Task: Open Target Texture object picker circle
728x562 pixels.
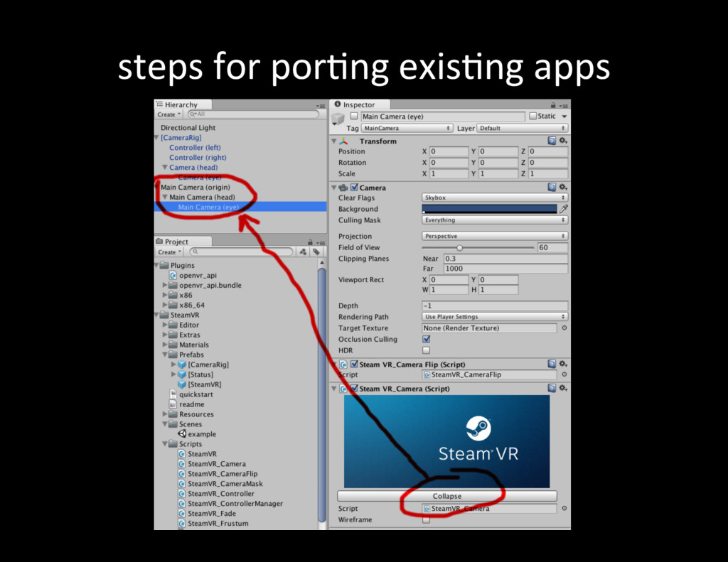Action: coord(564,328)
